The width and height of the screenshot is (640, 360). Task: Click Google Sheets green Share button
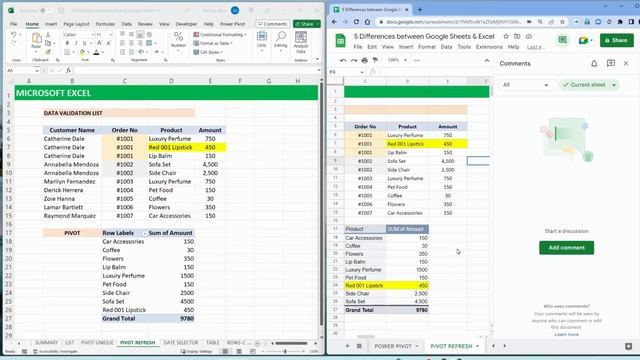(616, 40)
